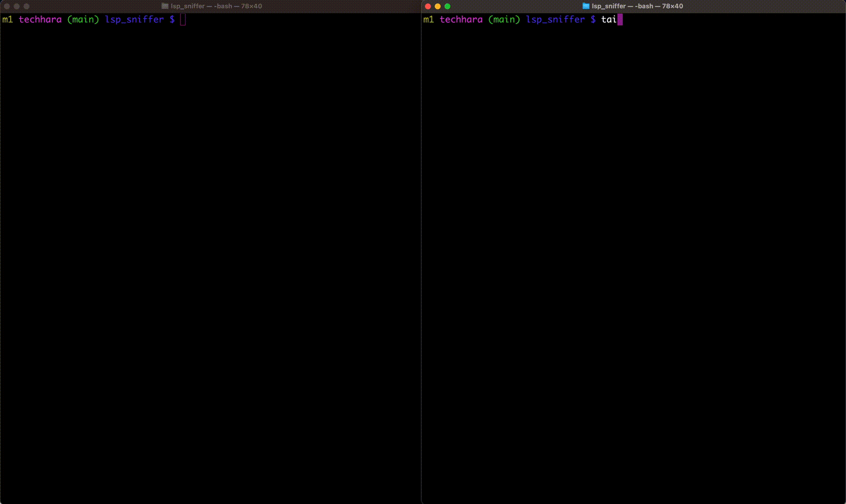Click the typed 'tai' text in right terminal
The height and width of the screenshot is (504, 846).
pyautogui.click(x=609, y=19)
